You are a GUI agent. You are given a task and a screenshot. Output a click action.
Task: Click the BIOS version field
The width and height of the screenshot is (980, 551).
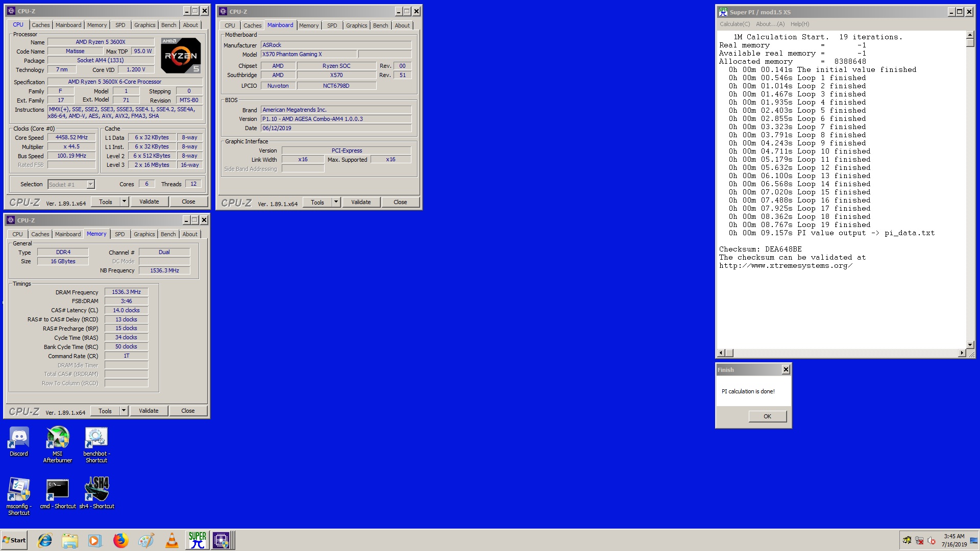336,119
